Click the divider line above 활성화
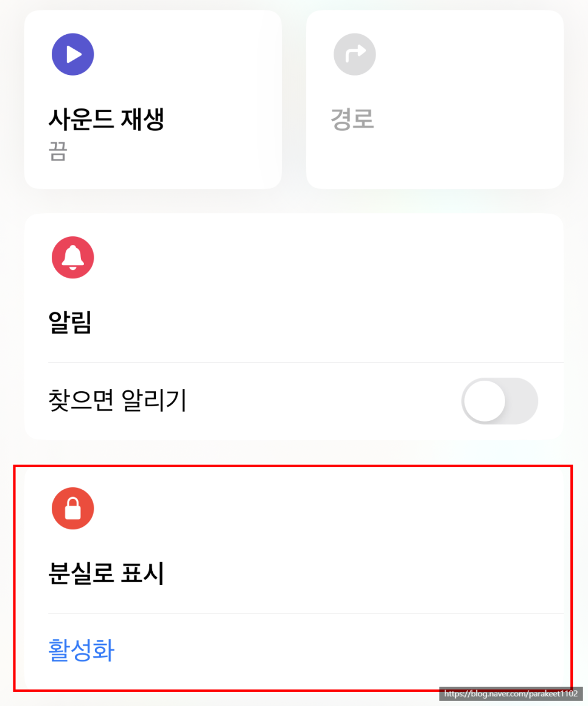Image resolution: width=588 pixels, height=706 pixels. point(306,613)
